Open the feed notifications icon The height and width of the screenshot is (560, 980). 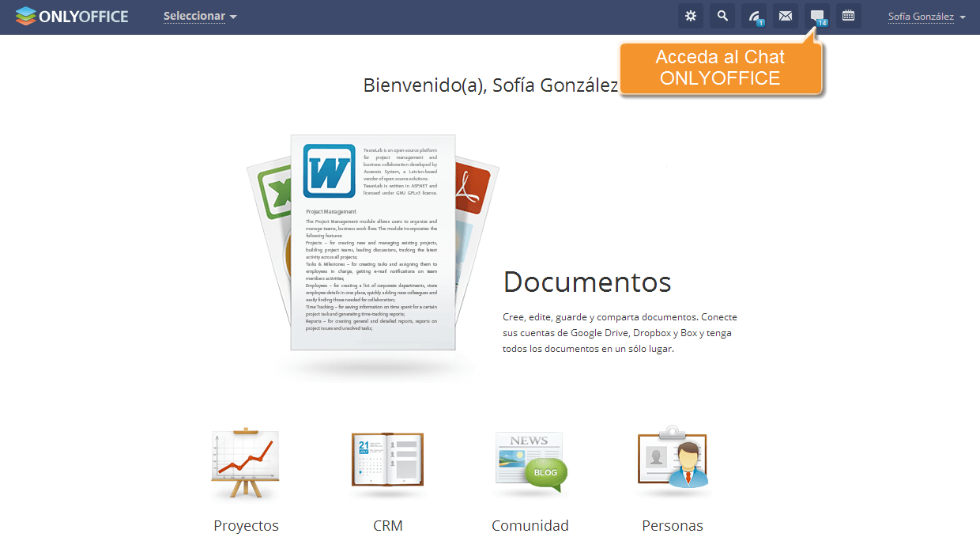754,16
